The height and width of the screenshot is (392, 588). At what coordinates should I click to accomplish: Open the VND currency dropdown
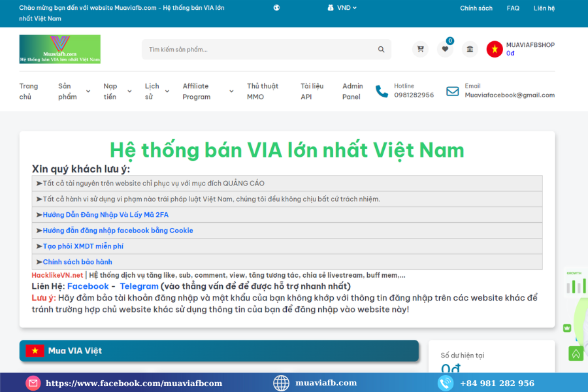coord(342,8)
